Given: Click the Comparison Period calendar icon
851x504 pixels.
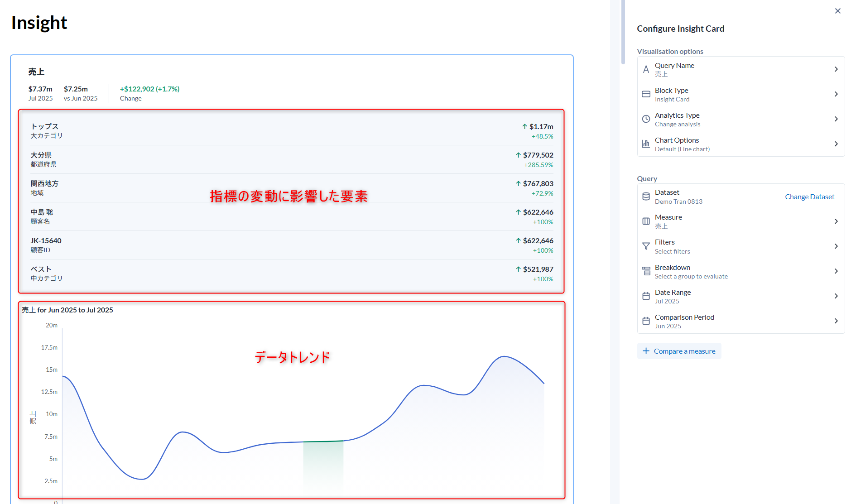Looking at the screenshot, I should (x=646, y=321).
